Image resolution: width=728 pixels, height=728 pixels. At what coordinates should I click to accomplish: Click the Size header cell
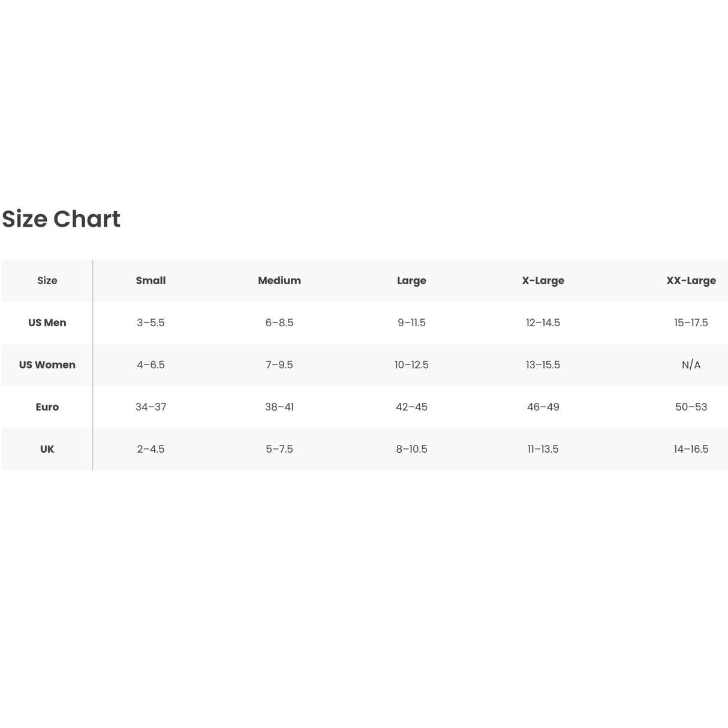[x=47, y=281]
